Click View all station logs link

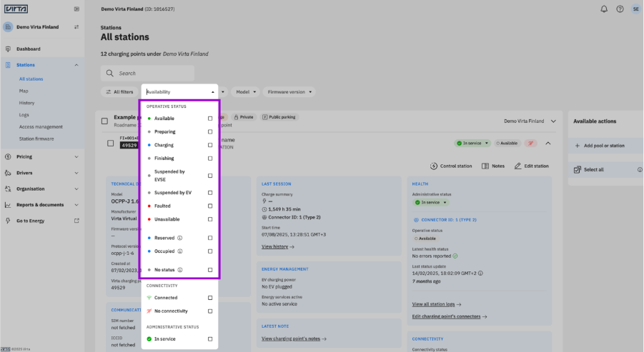(437, 304)
